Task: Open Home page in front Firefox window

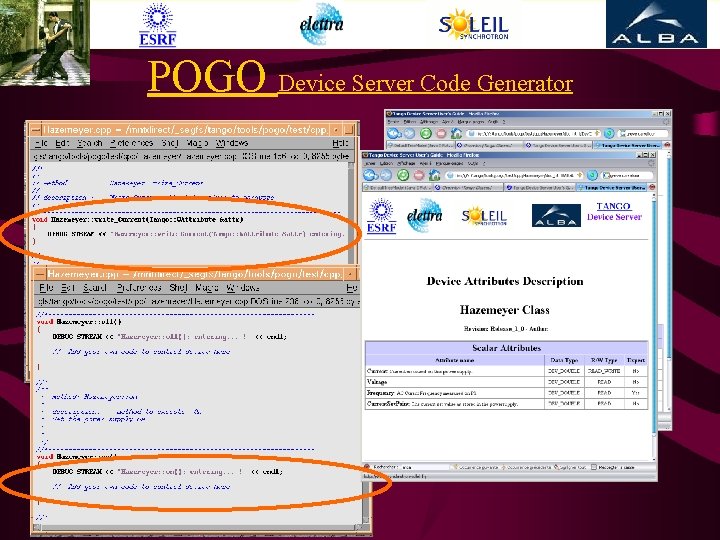Action: [x=434, y=175]
